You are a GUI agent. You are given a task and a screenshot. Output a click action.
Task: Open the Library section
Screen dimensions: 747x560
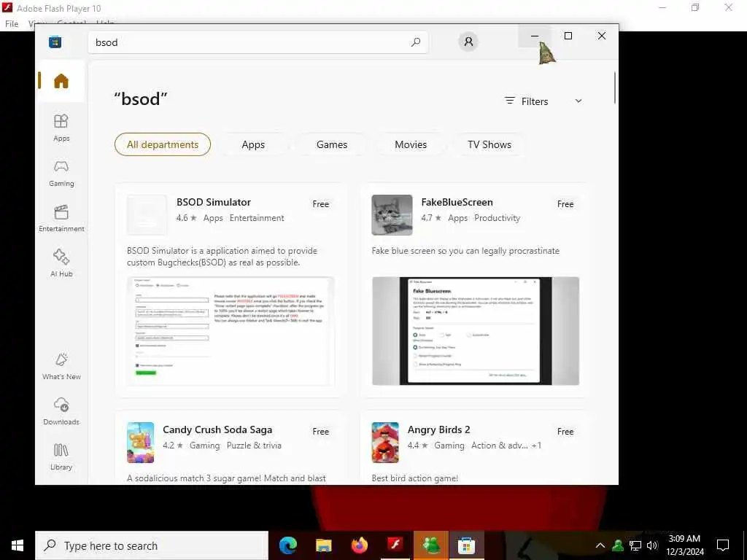(61, 457)
